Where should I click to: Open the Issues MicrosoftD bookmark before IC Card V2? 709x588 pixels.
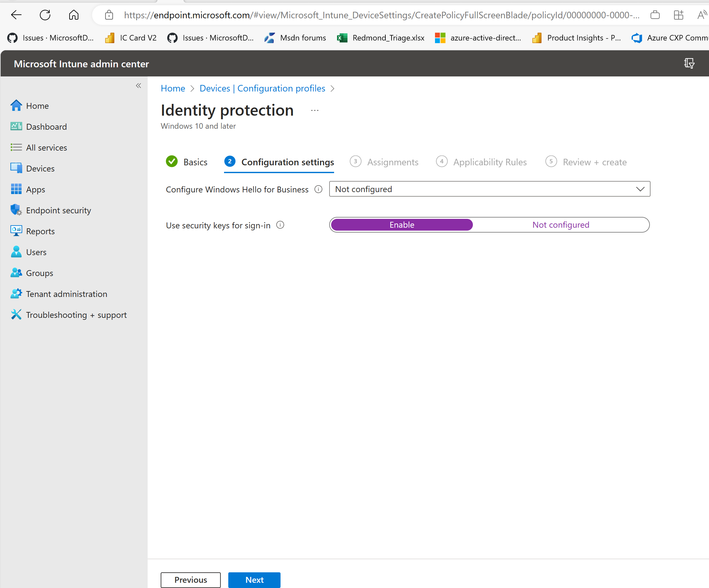point(51,38)
